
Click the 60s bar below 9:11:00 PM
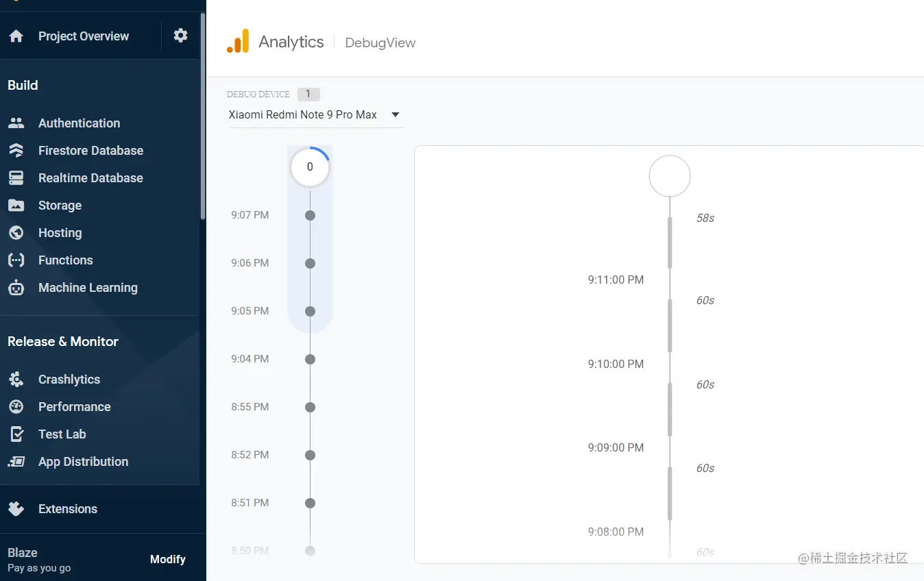(x=670, y=325)
